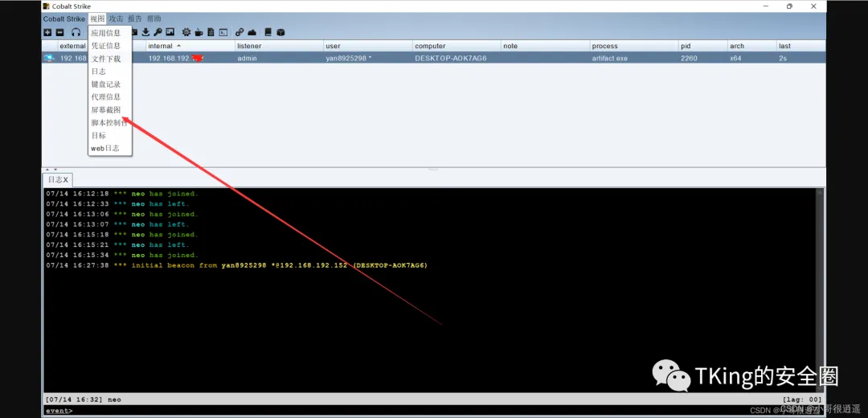868x418 pixels.
Task: Open the 视图 menu
Action: pyautogui.click(x=97, y=18)
